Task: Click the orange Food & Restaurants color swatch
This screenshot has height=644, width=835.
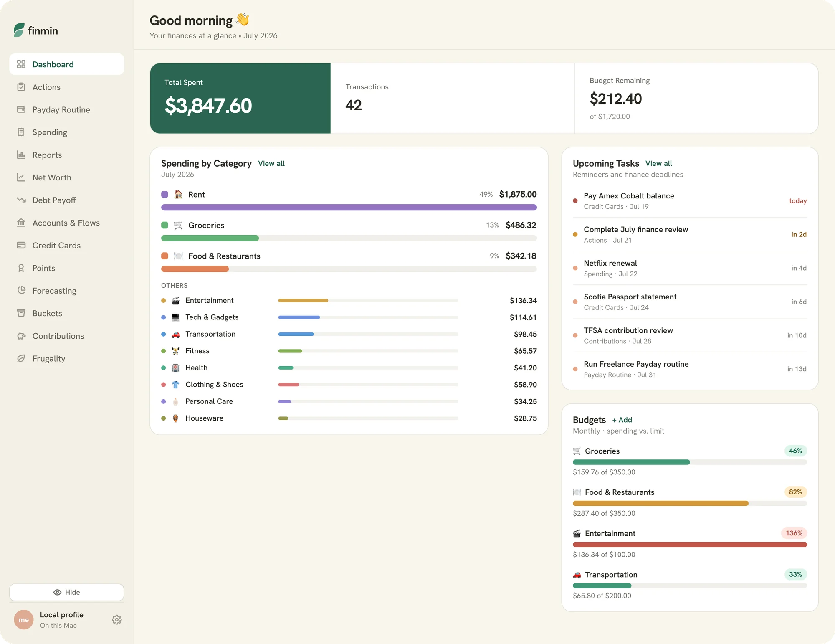Action: coord(165,256)
